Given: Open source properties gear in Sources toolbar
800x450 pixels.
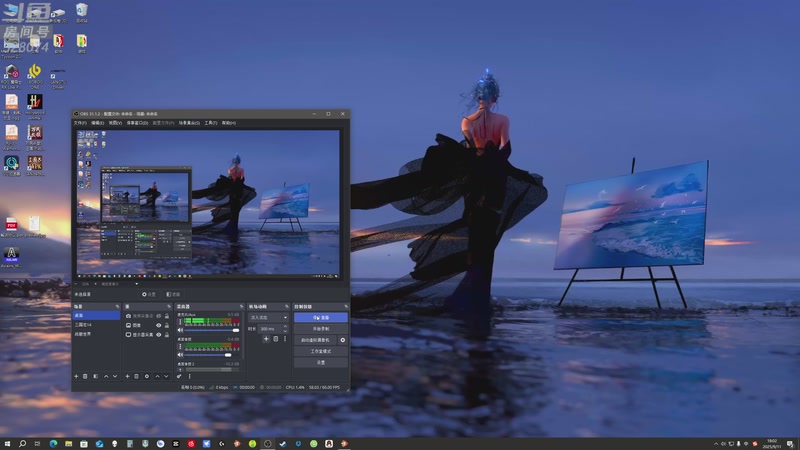Looking at the screenshot, I should click(147, 377).
